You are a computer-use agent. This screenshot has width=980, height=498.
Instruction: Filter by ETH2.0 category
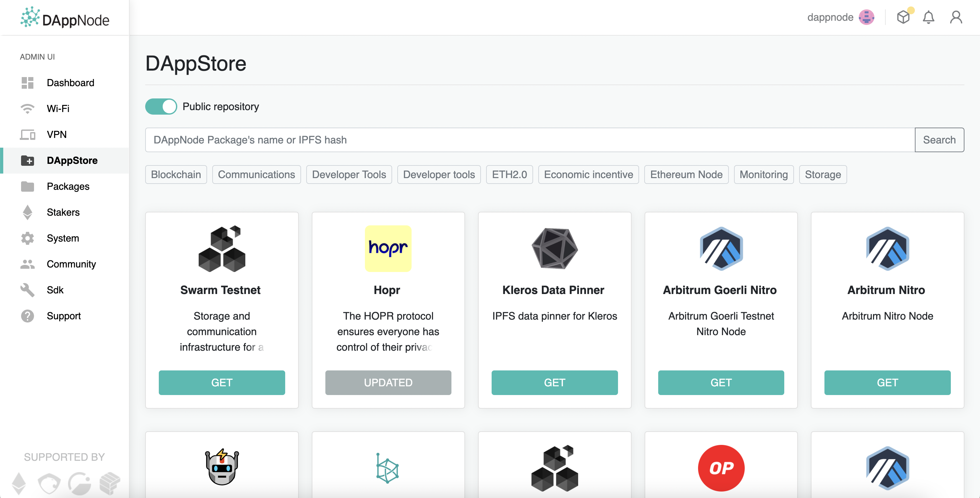tap(509, 175)
